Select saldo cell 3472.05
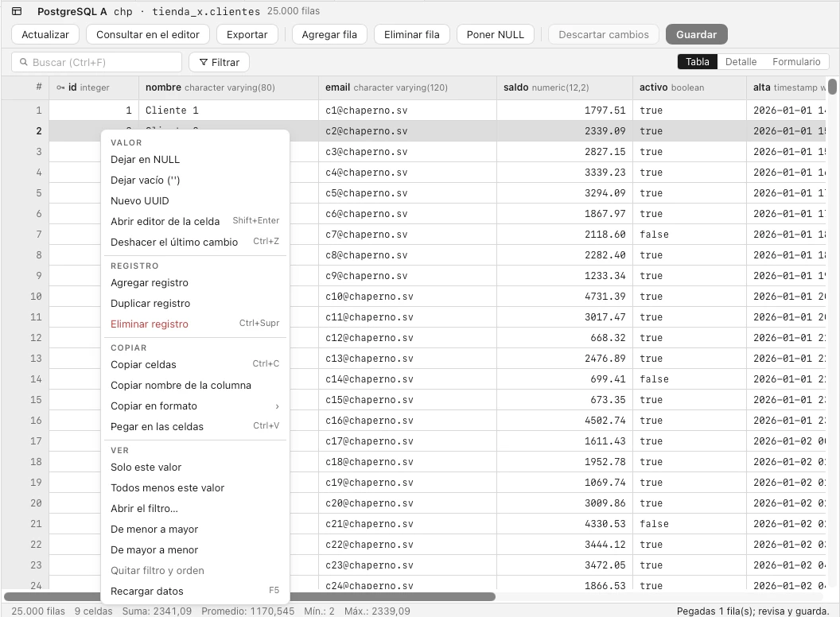840x617 pixels. coord(565,565)
